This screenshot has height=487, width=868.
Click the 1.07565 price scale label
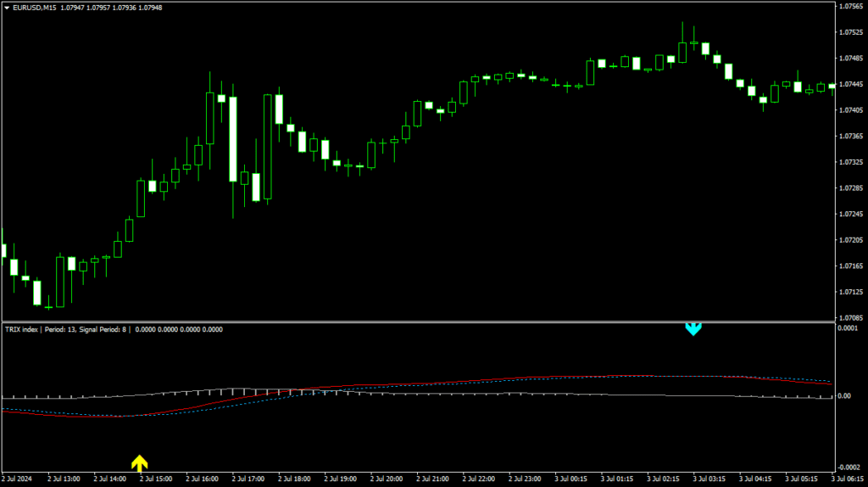pos(850,7)
